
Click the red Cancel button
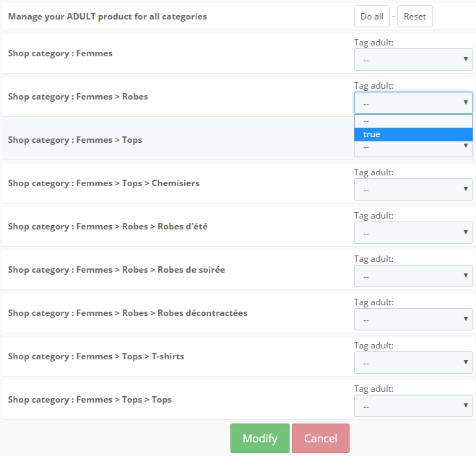321,439
